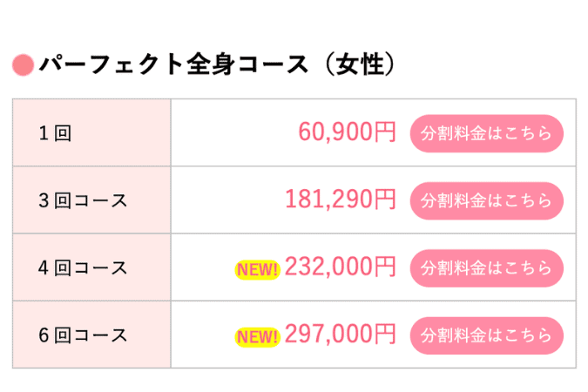Open installment pricing for the 1回 plan

(x=486, y=133)
